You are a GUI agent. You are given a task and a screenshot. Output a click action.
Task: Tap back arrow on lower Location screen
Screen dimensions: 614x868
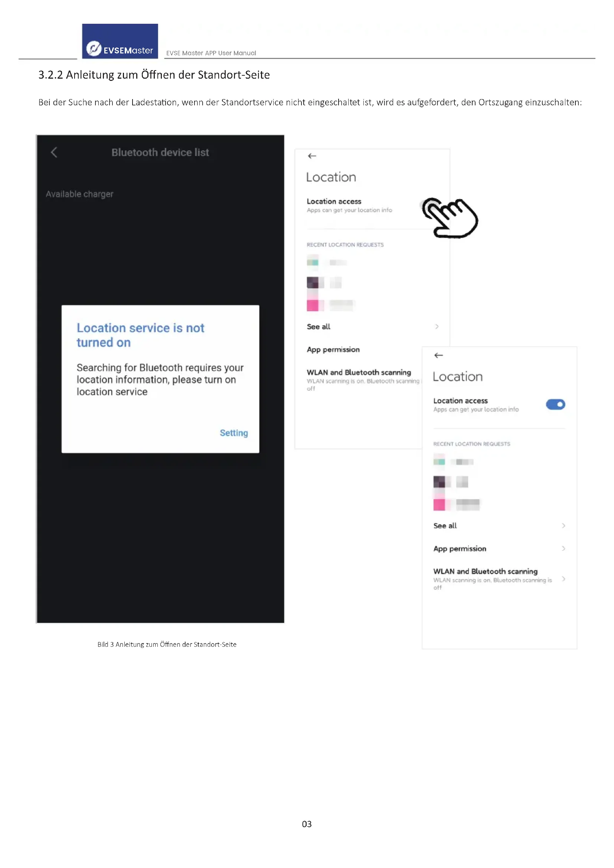coord(438,356)
